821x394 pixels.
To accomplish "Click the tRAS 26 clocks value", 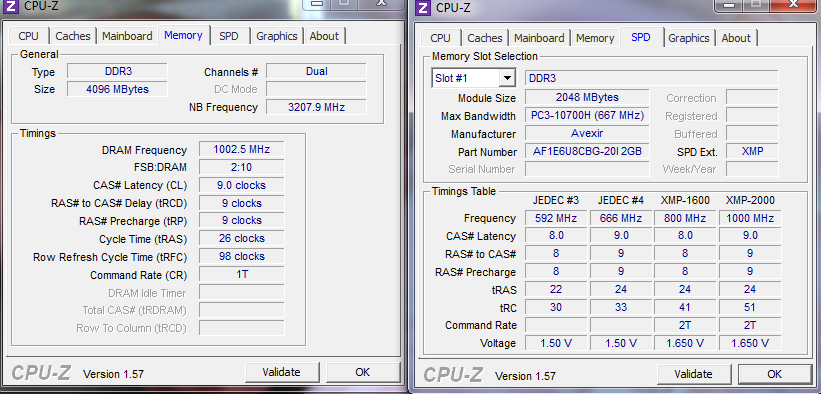I will (x=241, y=238).
